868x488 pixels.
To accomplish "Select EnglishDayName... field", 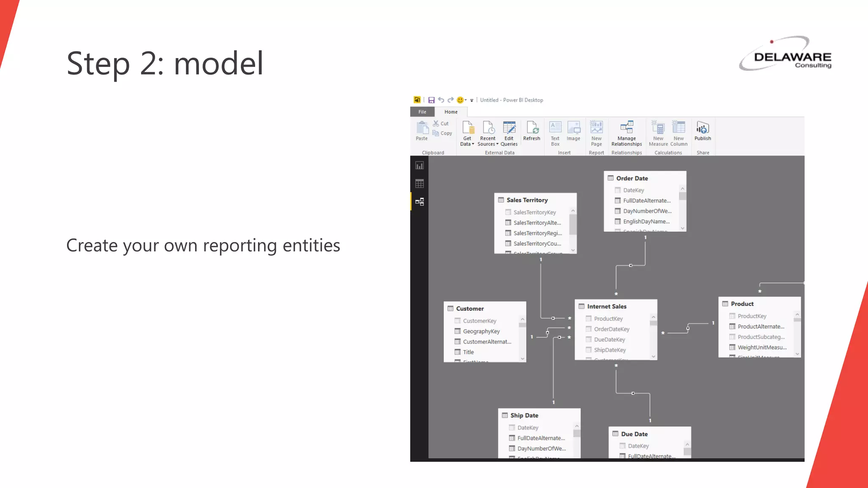I will [643, 222].
